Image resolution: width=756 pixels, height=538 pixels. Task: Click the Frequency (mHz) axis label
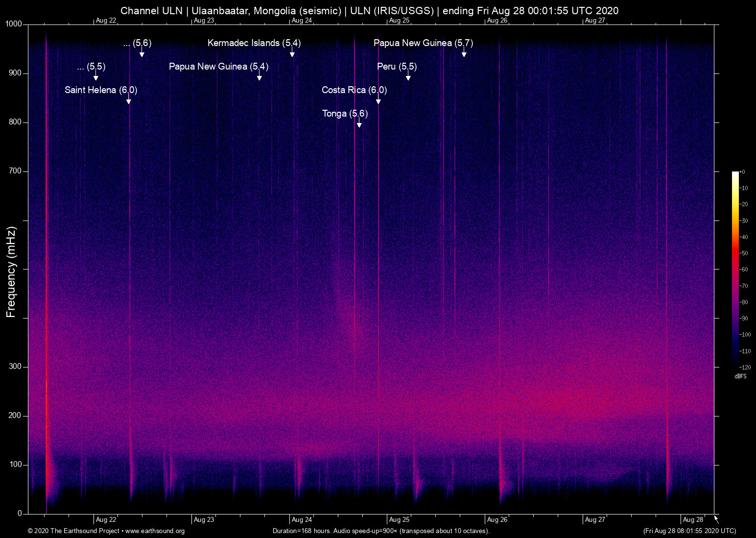tap(11, 272)
